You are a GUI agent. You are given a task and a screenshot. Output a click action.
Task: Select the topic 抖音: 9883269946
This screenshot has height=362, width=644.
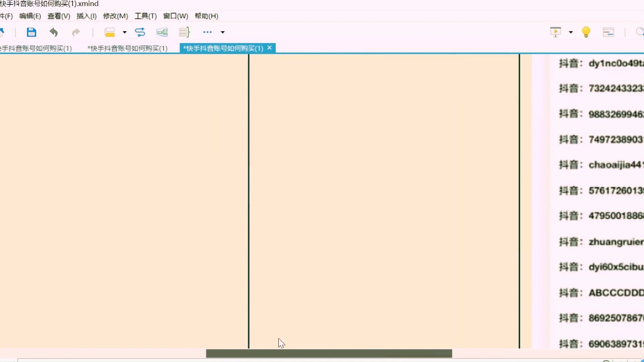click(x=601, y=114)
